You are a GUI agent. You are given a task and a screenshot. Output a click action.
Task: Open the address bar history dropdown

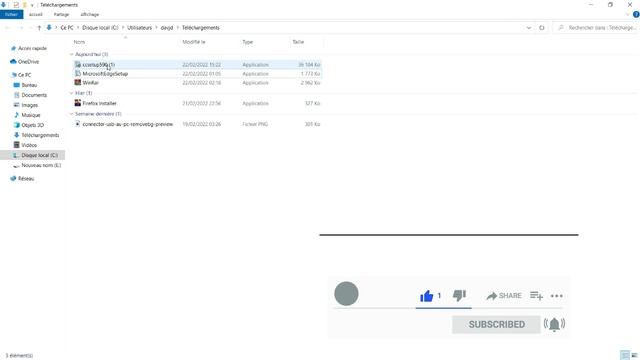pyautogui.click(x=529, y=28)
